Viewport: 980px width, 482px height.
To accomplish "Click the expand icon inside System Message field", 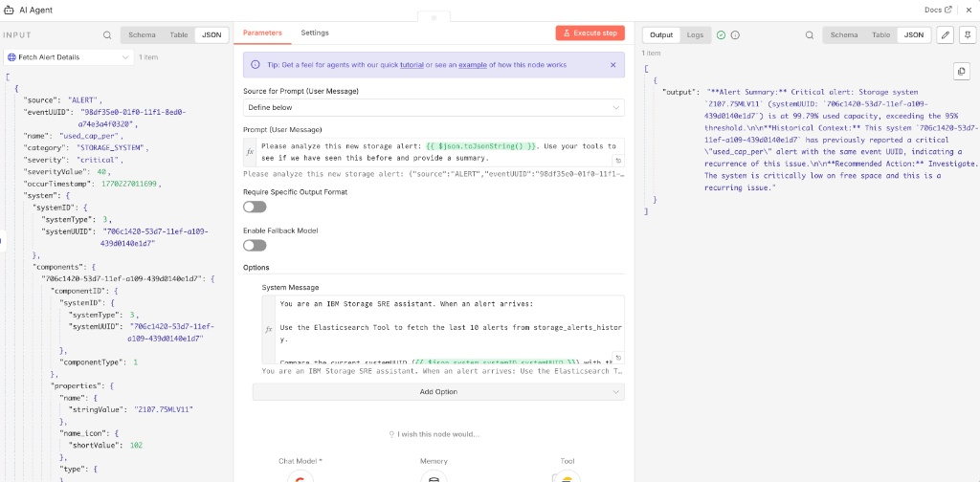I will coord(617,358).
